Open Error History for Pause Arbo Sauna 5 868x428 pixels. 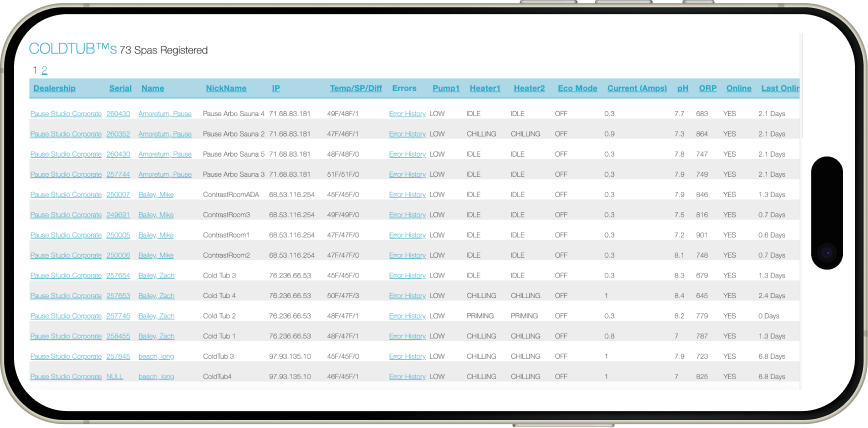coord(407,154)
